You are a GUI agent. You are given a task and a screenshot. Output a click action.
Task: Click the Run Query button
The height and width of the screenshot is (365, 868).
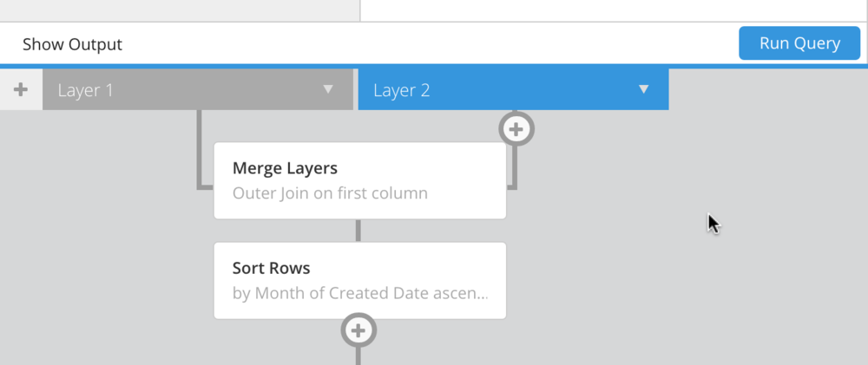click(799, 43)
